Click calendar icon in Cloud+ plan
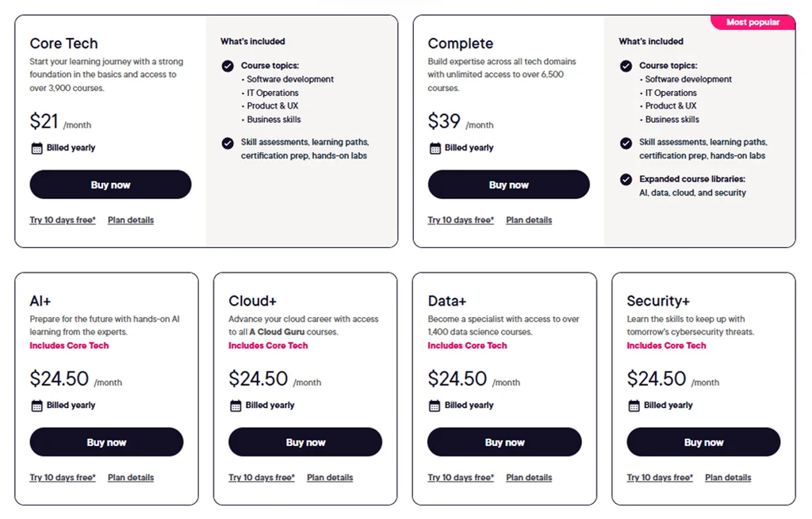Viewport: 812px width, 519px height. click(x=236, y=406)
